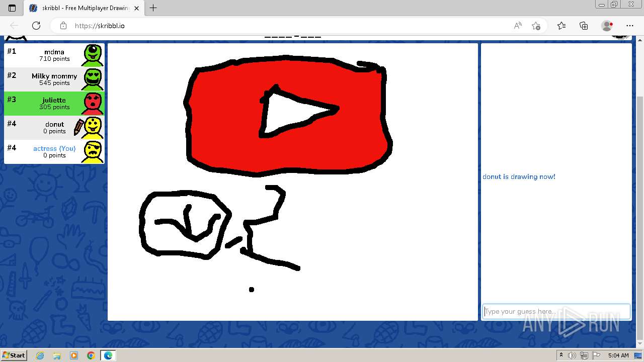Open Internet Explorer from taskbar
This screenshot has height=362, width=644.
[x=40, y=355]
